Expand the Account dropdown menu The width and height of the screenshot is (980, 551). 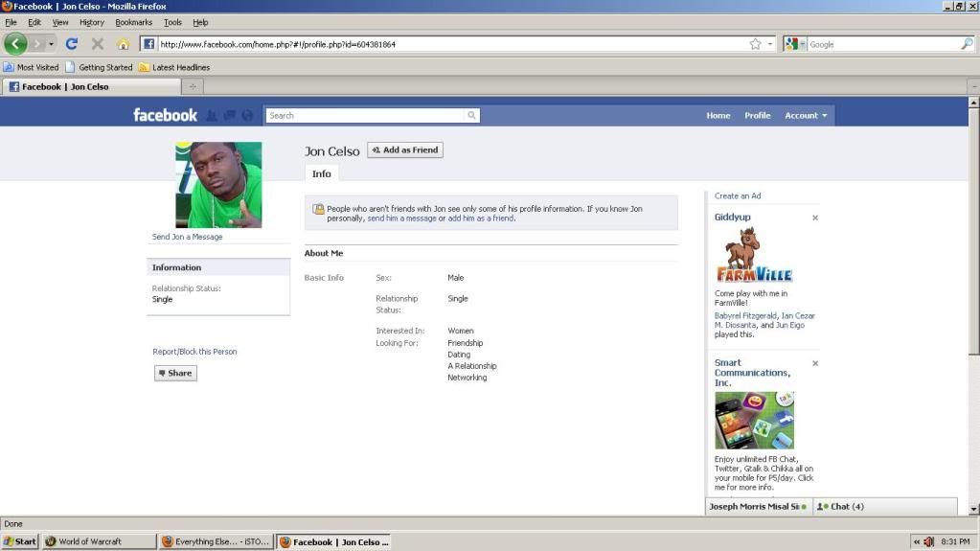coord(806,115)
